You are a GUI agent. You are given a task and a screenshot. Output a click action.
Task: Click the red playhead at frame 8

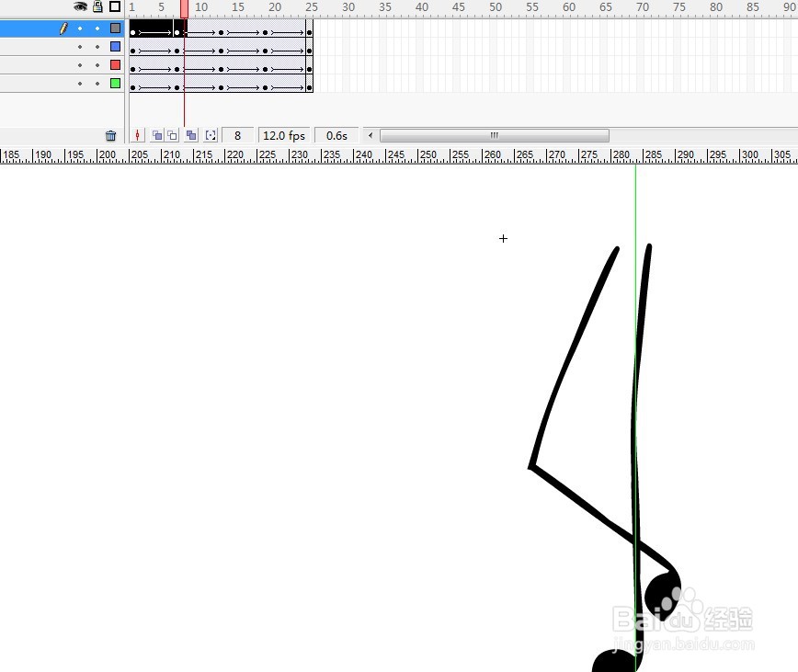(184, 9)
